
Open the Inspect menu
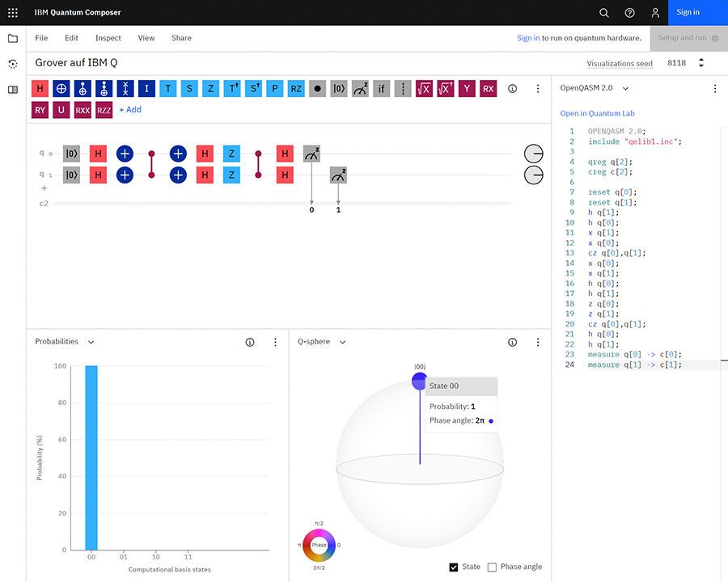pos(108,38)
